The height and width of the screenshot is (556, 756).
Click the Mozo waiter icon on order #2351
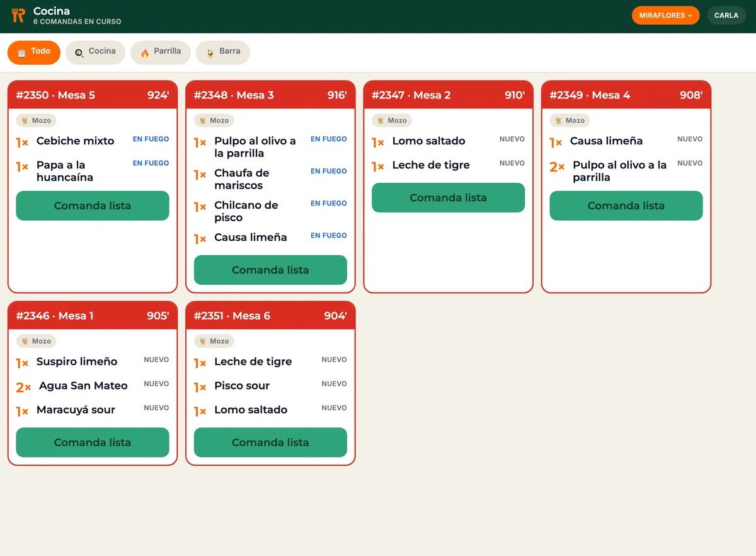[x=203, y=341]
